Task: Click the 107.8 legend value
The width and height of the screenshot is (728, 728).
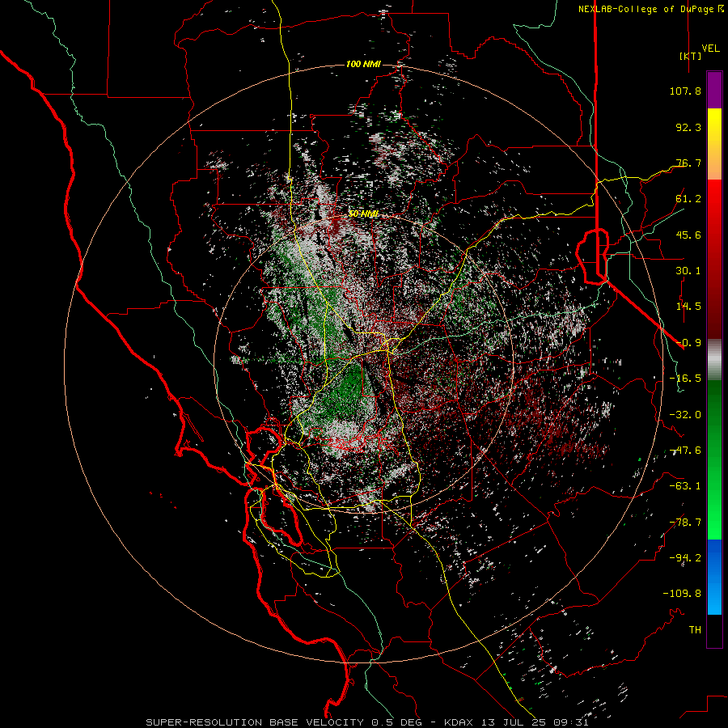Action: tap(685, 91)
